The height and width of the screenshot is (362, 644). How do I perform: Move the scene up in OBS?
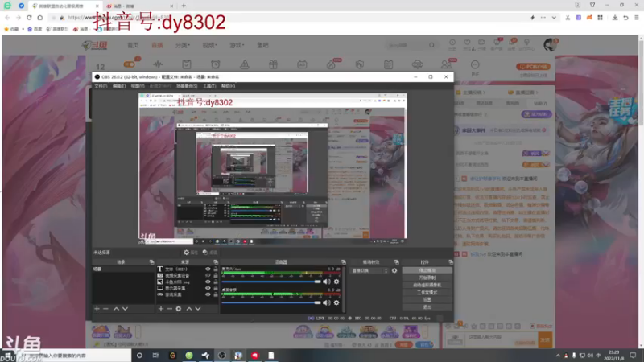tap(116, 309)
